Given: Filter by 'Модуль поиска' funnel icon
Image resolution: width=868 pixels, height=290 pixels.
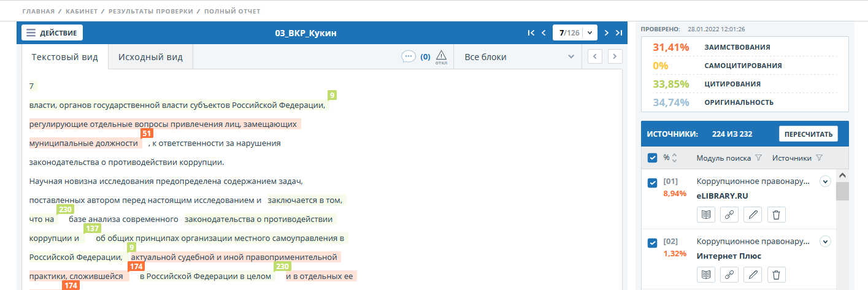Looking at the screenshot, I should (758, 158).
